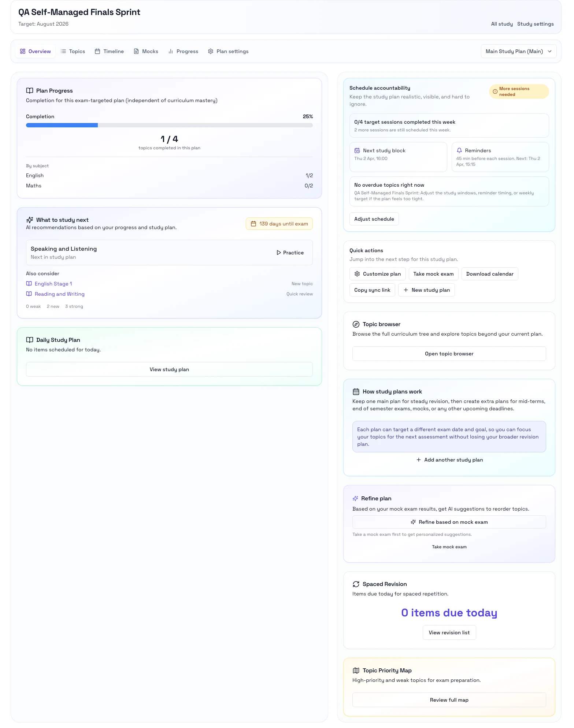Open the Overview tab

pyautogui.click(x=36, y=51)
